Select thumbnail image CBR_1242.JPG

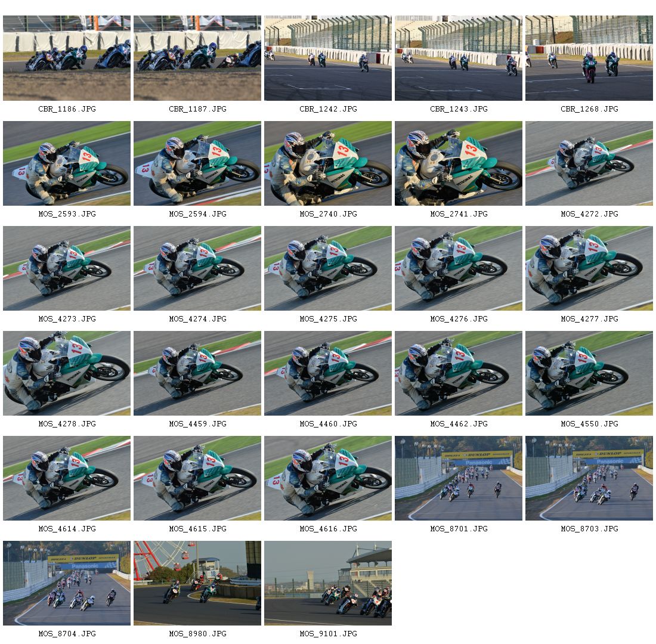(328, 58)
